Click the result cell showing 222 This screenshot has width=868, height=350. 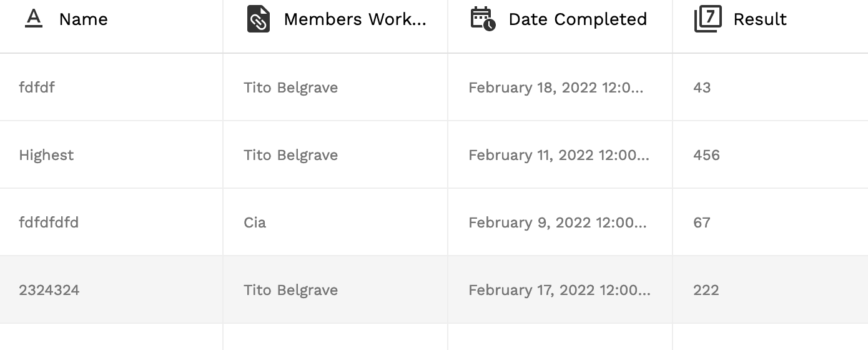pyautogui.click(x=706, y=290)
